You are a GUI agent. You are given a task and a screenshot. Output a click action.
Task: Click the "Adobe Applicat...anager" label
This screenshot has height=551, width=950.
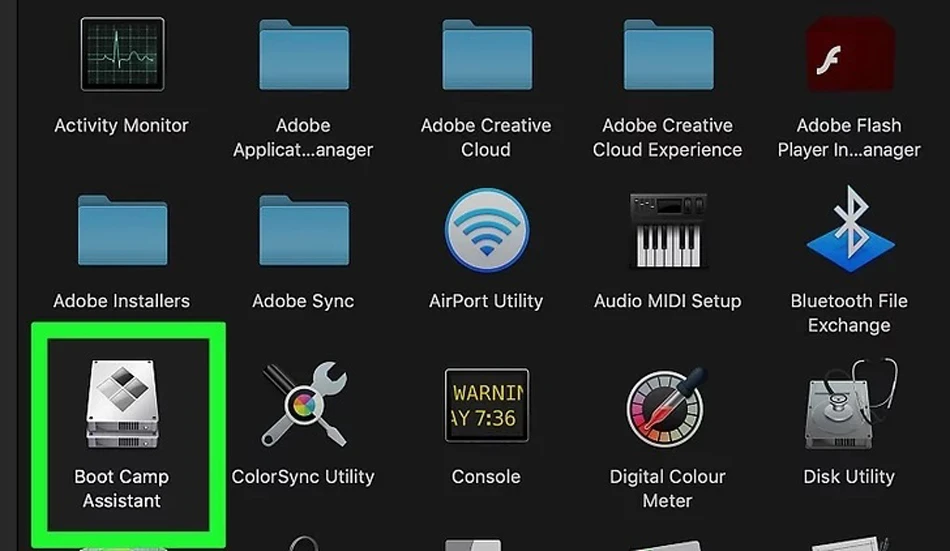[304, 138]
